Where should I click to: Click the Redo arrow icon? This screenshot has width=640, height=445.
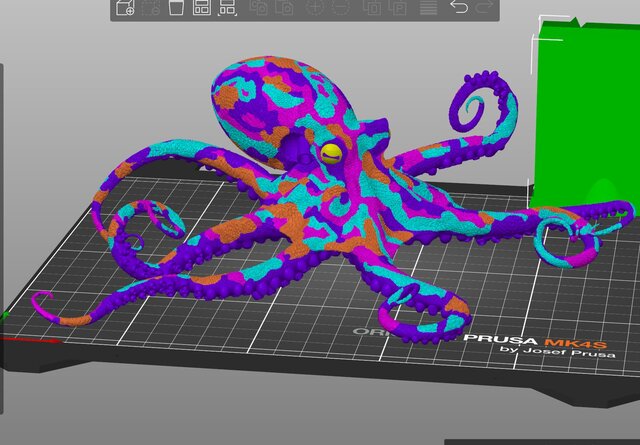tap(484, 7)
